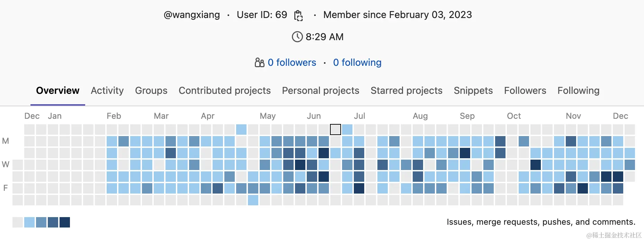Select the highlighted contribution cell in late June

(335, 130)
